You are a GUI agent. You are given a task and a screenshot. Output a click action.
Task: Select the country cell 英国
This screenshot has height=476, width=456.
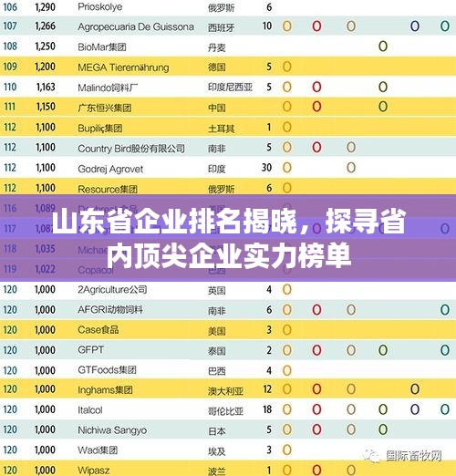pos(217,291)
